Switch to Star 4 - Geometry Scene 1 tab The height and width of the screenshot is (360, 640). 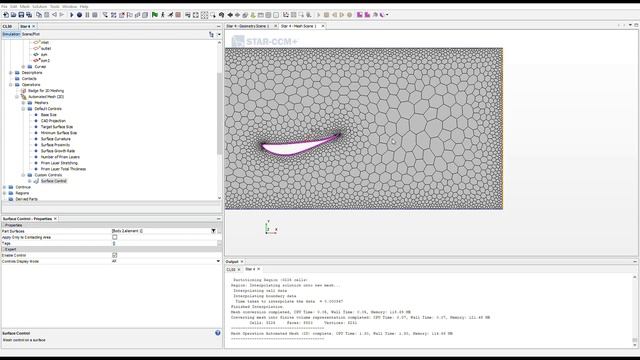(x=248, y=26)
